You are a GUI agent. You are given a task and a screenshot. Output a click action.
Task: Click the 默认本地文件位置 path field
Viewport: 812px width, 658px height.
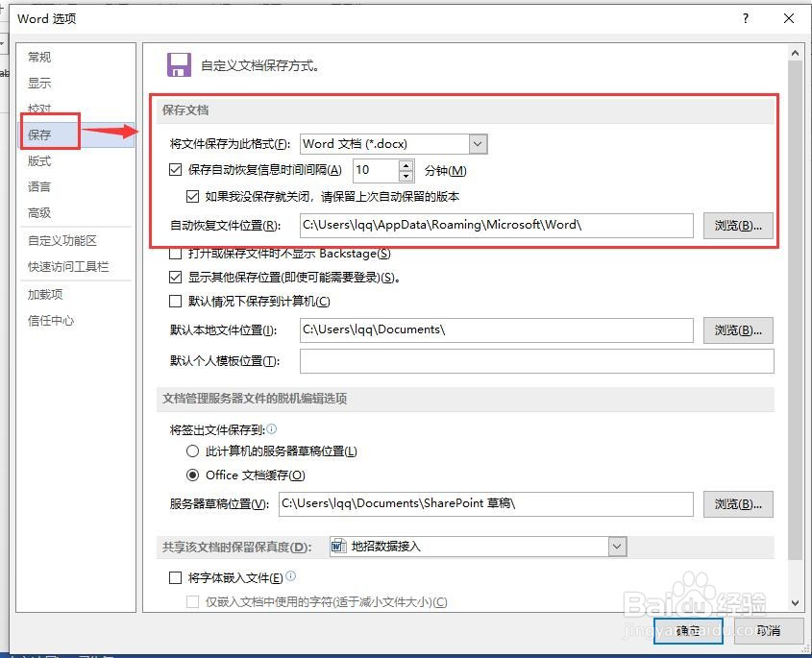[496, 330]
